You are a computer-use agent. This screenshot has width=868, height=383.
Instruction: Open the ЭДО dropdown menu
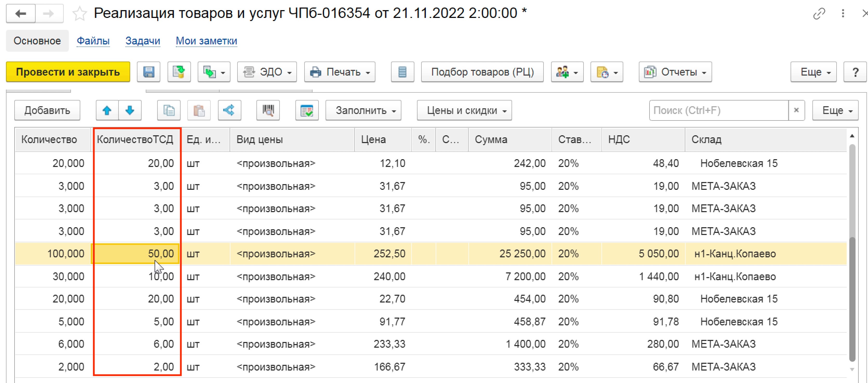click(x=267, y=72)
